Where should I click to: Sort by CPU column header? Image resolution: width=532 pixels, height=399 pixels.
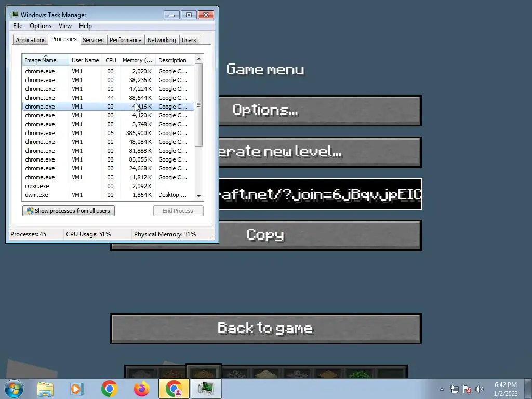111,60
